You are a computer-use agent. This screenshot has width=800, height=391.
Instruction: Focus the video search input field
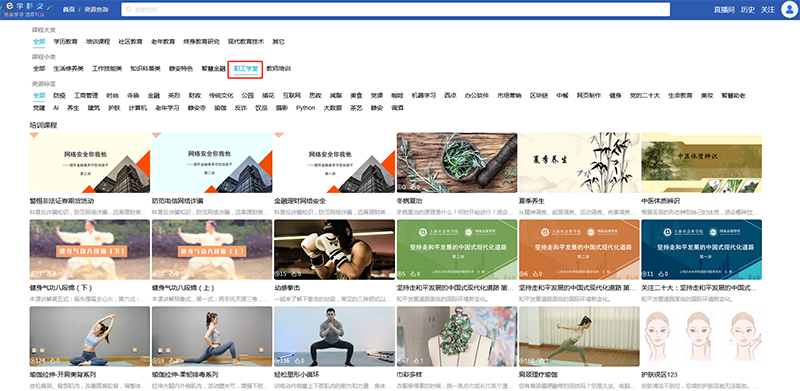tap(395, 10)
